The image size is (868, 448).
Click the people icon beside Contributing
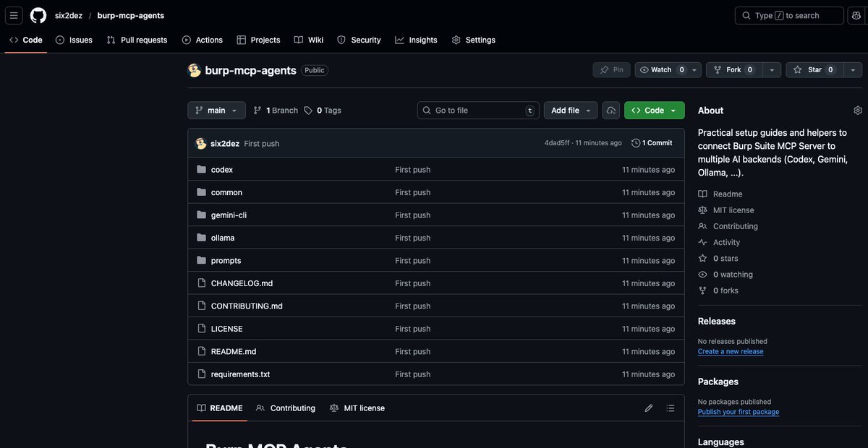702,226
